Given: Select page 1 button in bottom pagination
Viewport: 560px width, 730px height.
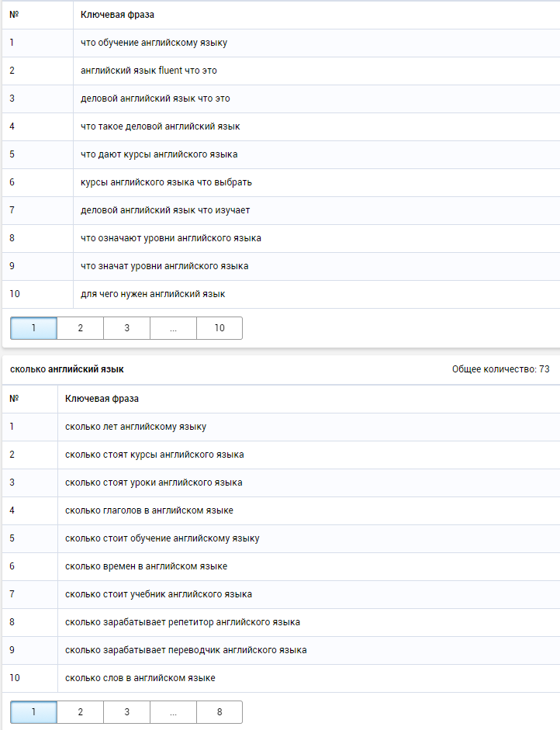Looking at the screenshot, I should click(33, 712).
